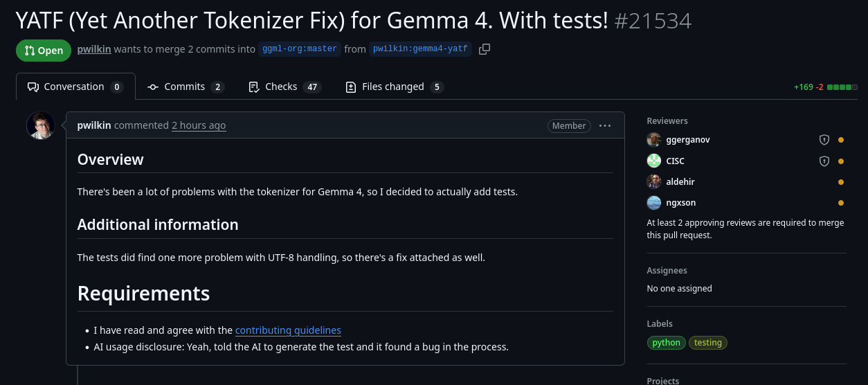Click aldehir's reviewer avatar
Image resolution: width=868 pixels, height=385 pixels.
pyautogui.click(x=654, y=182)
